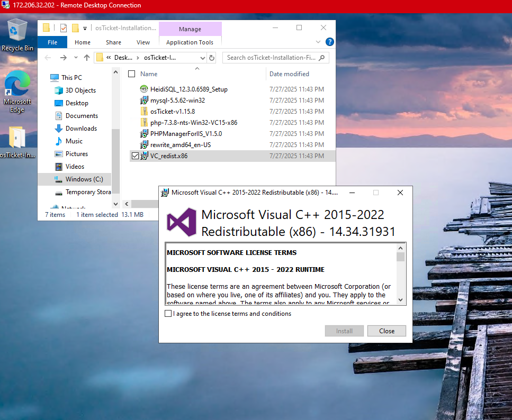Screen dimensions: 512x420
Task: Go back in File Explorer
Action: 48,58
